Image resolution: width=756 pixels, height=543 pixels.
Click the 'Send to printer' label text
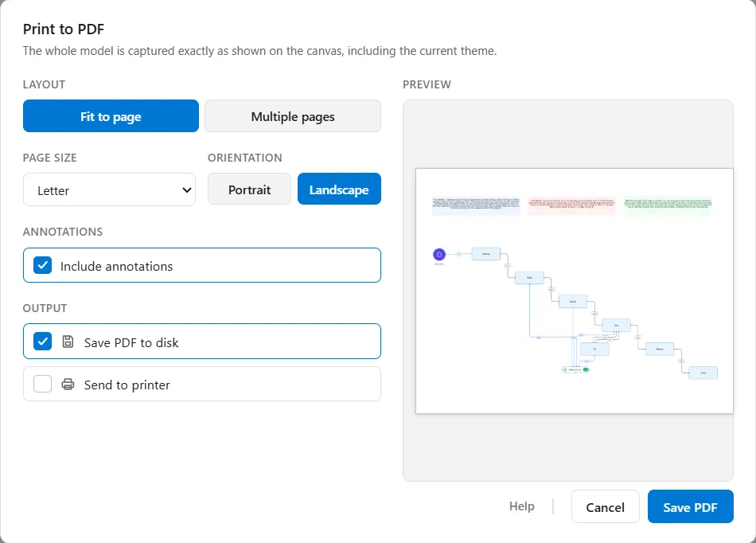coord(127,385)
